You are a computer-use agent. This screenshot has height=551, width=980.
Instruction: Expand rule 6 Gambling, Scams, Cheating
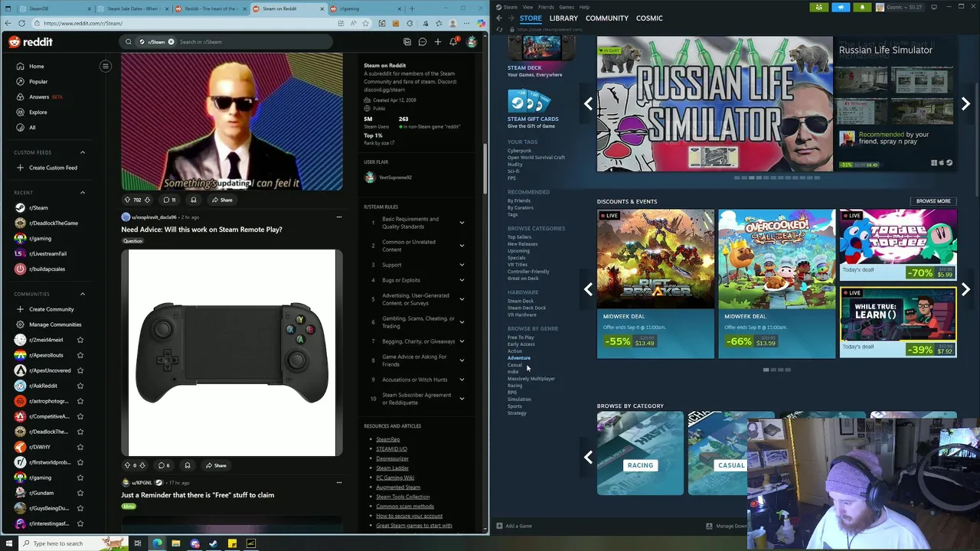tap(462, 322)
